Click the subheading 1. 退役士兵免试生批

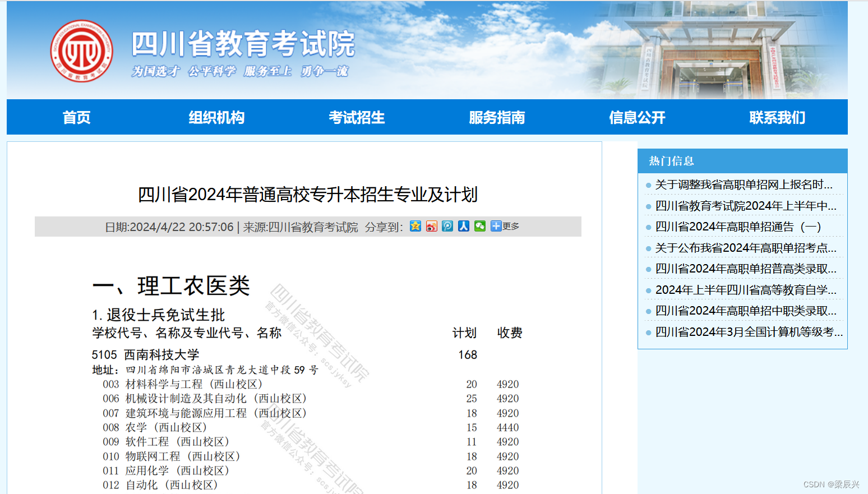(159, 315)
